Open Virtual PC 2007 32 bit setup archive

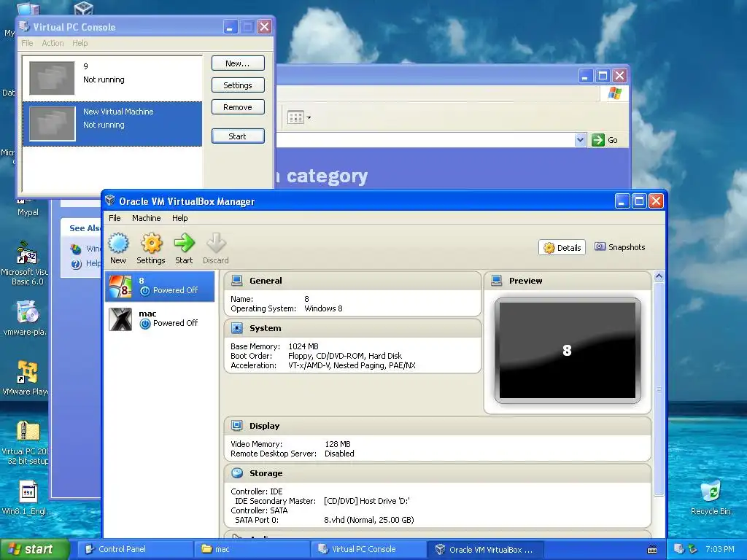tap(27, 443)
